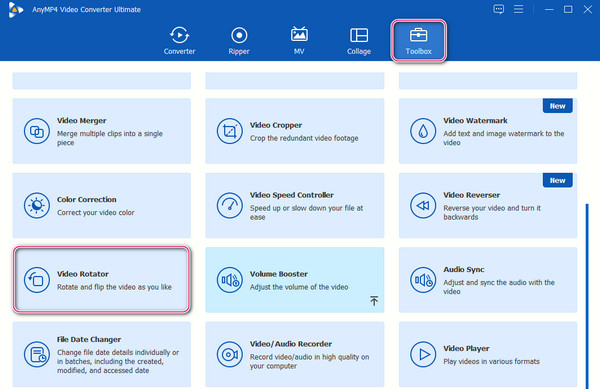The height and width of the screenshot is (389, 600).
Task: Open Volume Booster tool title
Action: (x=279, y=274)
